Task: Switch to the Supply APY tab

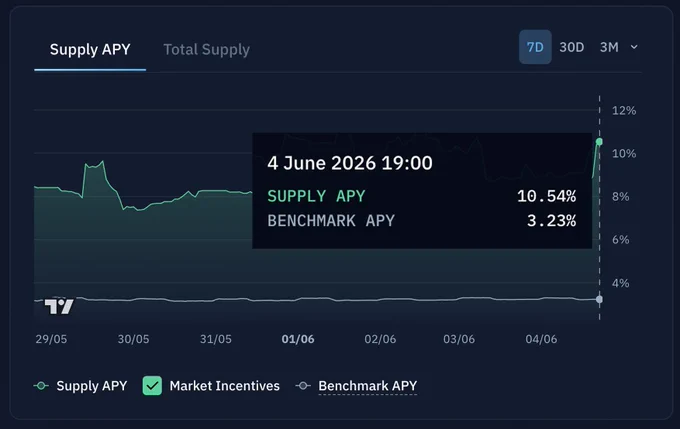Action: [x=90, y=49]
